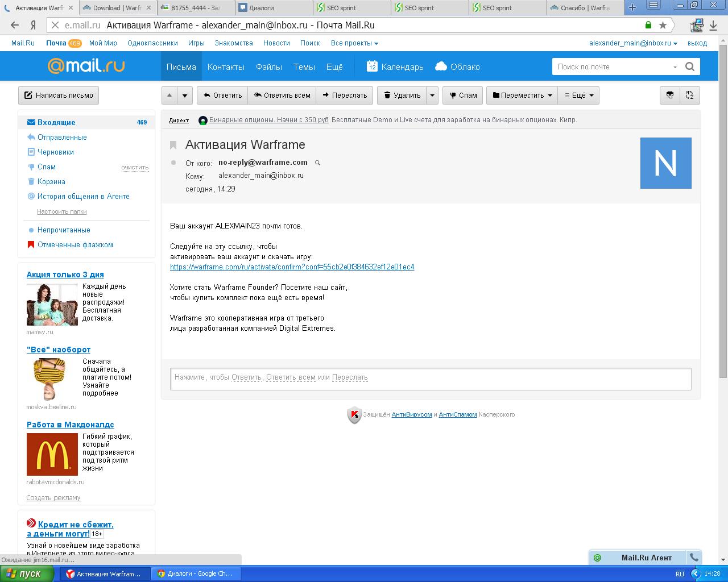Open the Спам folder

[x=47, y=167]
